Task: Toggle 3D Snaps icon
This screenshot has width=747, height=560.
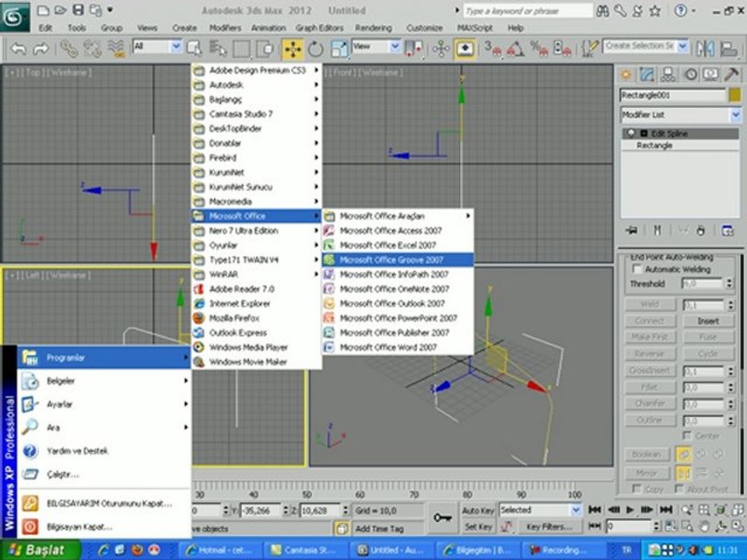Action: click(493, 48)
